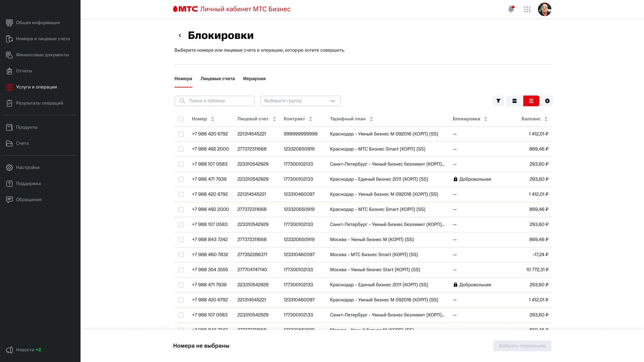The image size is (644, 362).
Task: Select Услуги и операции menu item
Action: 31,87
